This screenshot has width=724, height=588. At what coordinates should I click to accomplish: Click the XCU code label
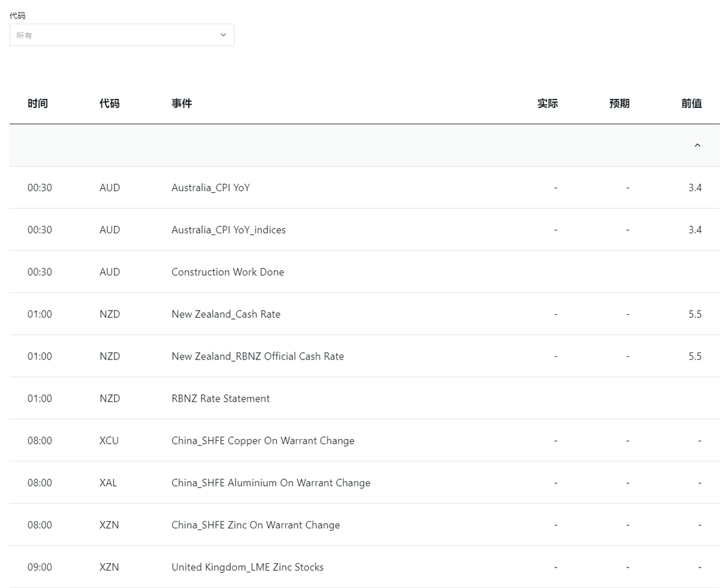point(109,441)
